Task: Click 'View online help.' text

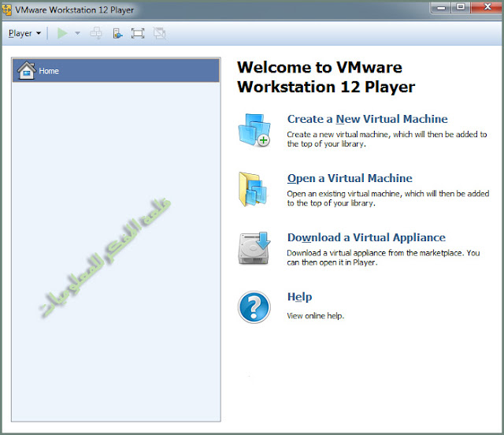Action: point(315,316)
